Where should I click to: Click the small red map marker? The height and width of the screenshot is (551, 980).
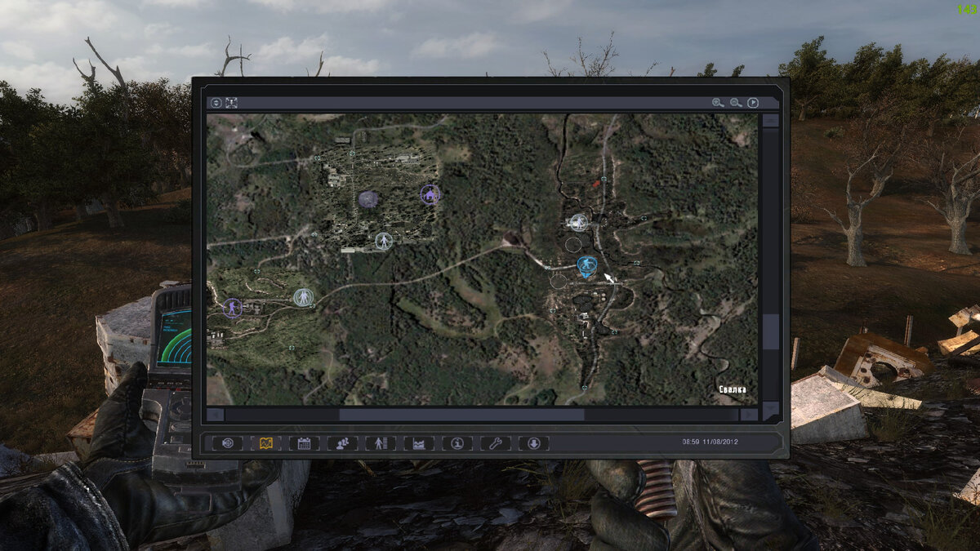[x=596, y=184]
